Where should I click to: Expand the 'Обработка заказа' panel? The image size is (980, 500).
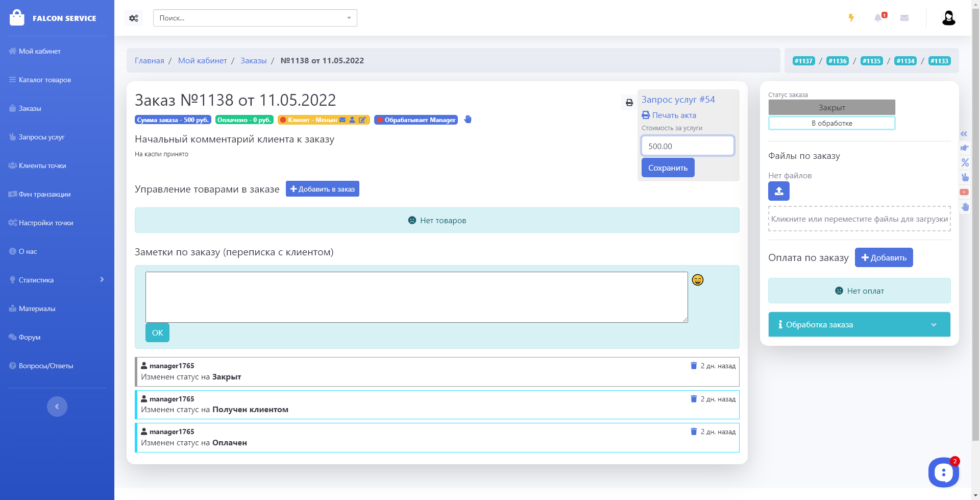pos(859,325)
